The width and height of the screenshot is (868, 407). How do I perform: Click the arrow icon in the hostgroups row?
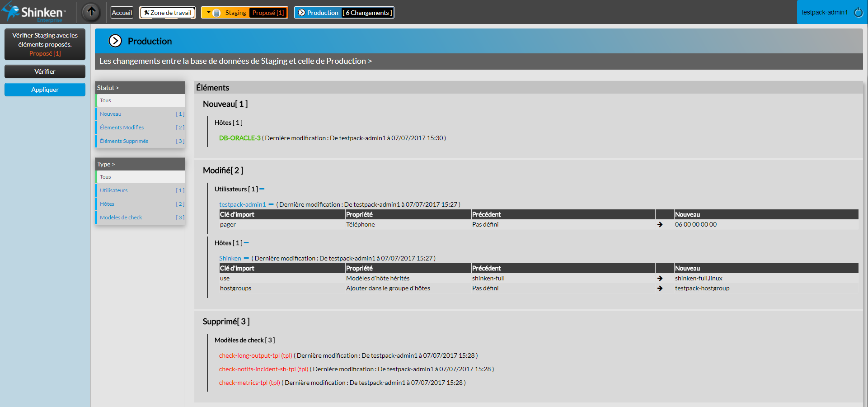[660, 289]
